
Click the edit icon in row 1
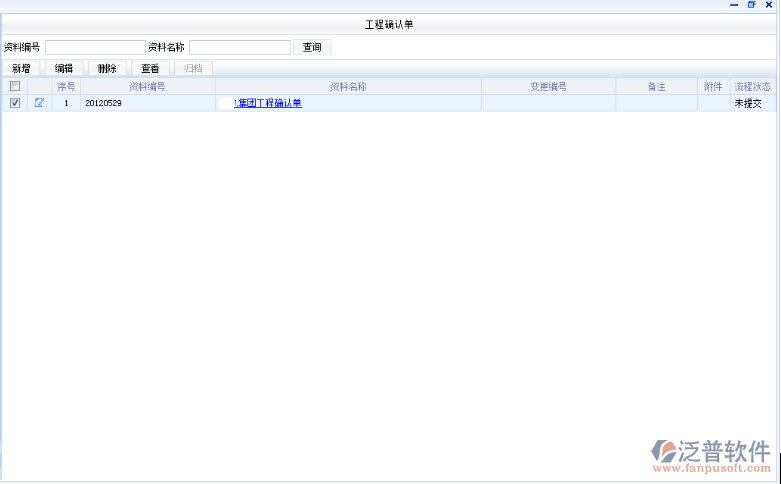(39, 103)
